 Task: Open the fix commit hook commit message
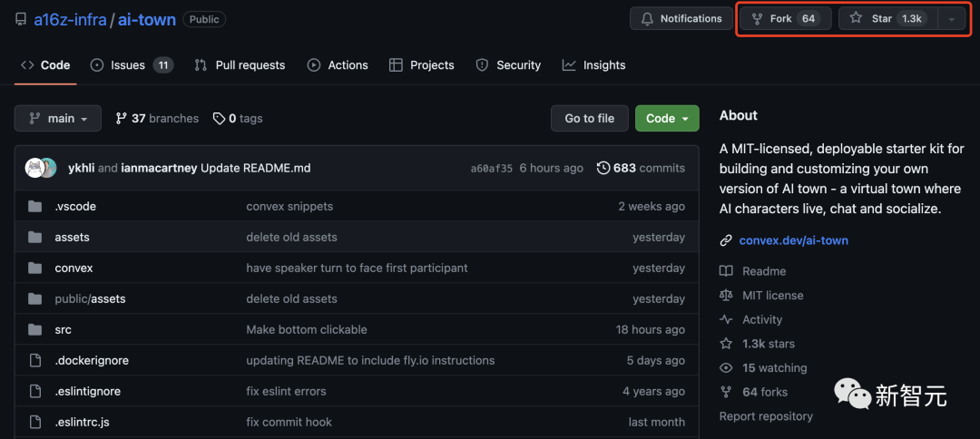[289, 422]
